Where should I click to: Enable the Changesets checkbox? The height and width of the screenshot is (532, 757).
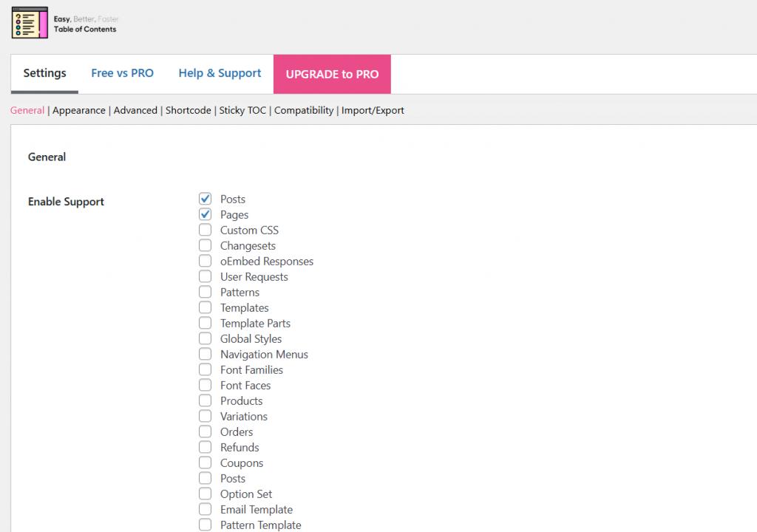205,245
